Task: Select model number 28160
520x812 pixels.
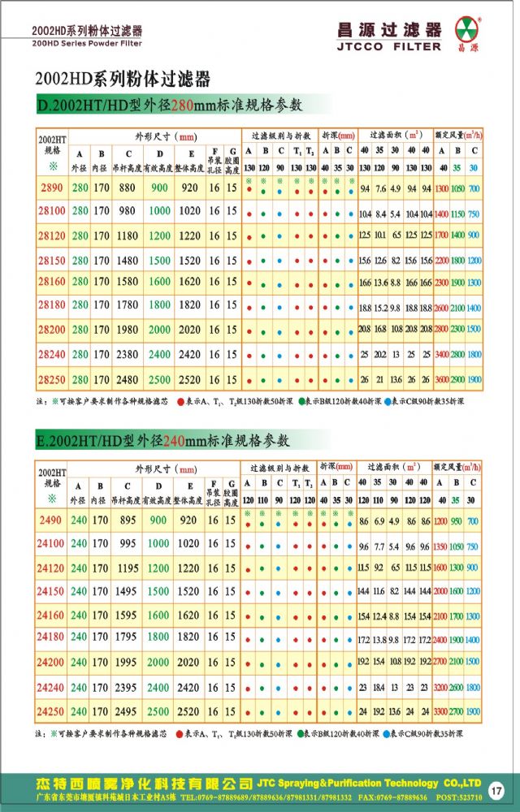Action: pos(52,281)
